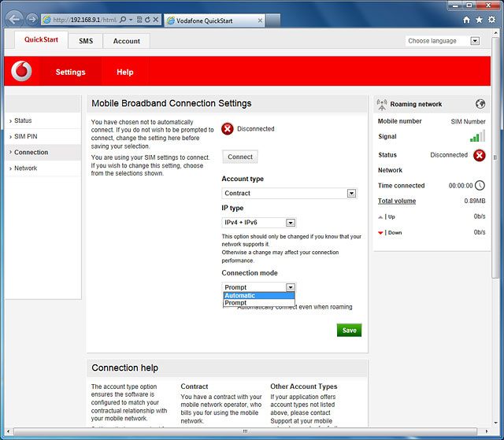The image size is (504, 440).
Task: Click the red X Disconnected icon near Connect
Action: coord(228,129)
